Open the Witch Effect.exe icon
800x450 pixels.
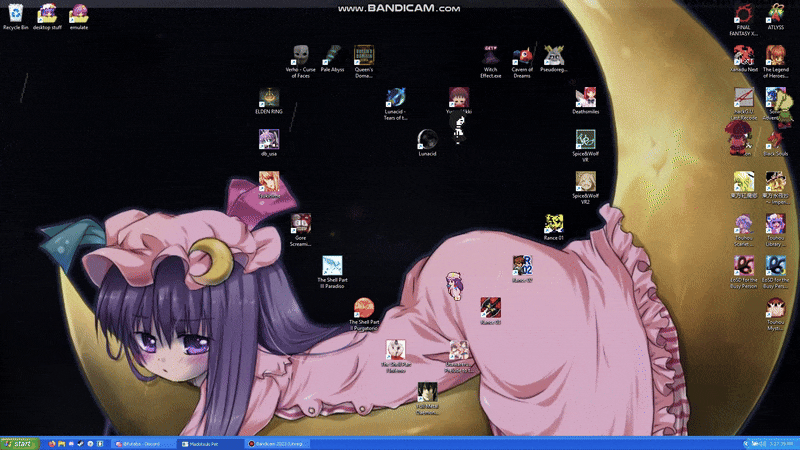pos(490,55)
